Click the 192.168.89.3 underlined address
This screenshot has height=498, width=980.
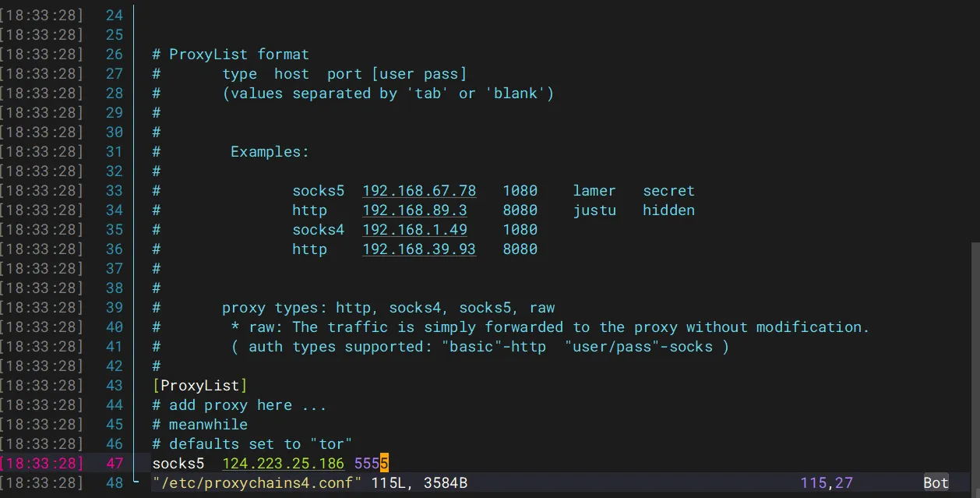[414, 210]
